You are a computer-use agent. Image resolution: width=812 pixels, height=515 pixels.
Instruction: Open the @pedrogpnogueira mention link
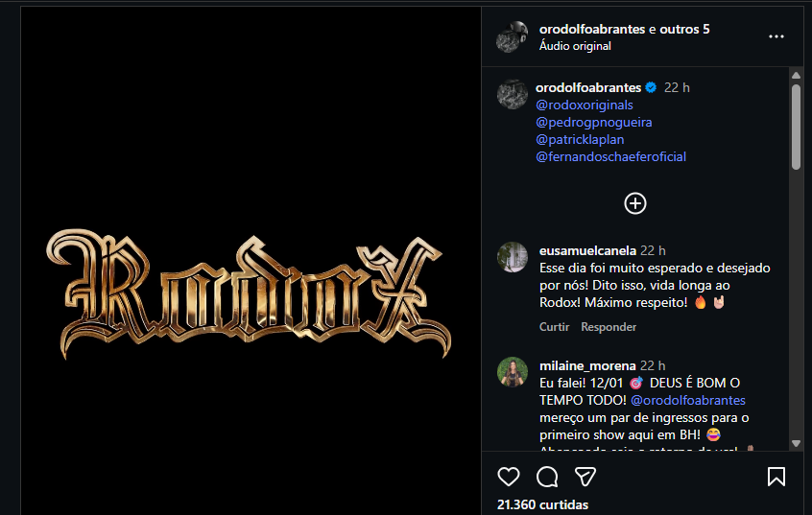pyautogui.click(x=593, y=122)
